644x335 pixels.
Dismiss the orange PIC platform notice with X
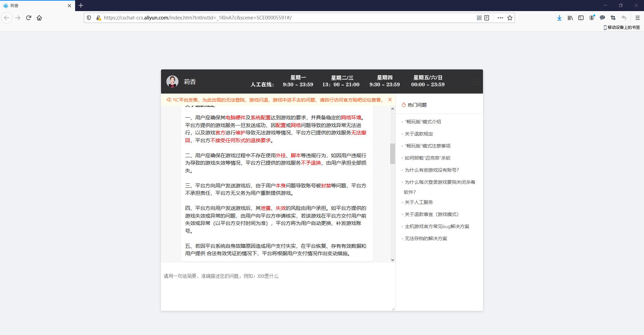coord(390,100)
